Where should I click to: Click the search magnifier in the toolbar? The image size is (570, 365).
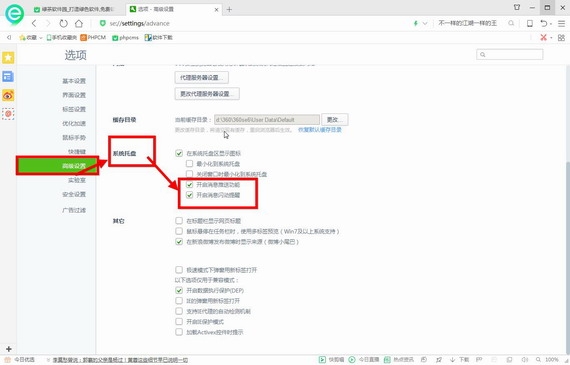tap(511, 23)
